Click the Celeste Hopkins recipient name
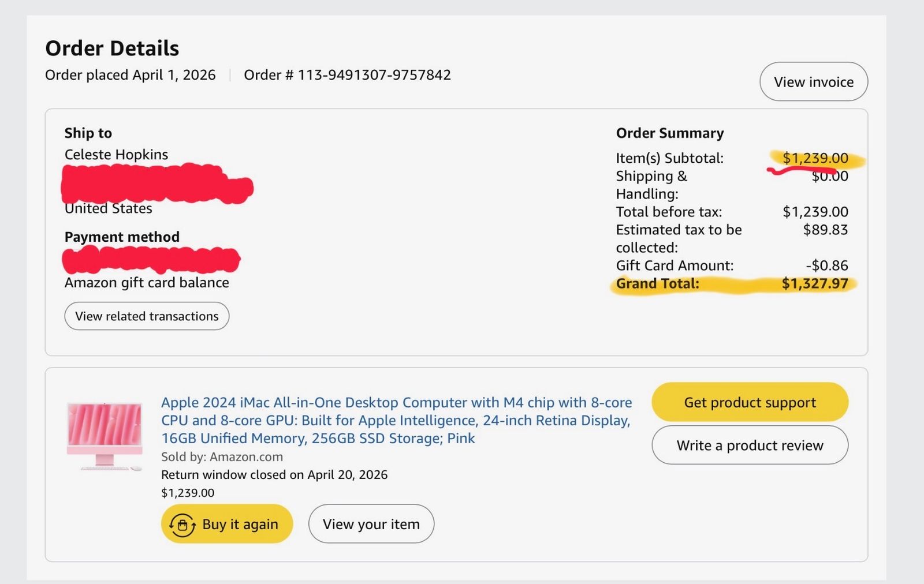Viewport: 924px width, 584px height. (x=116, y=155)
